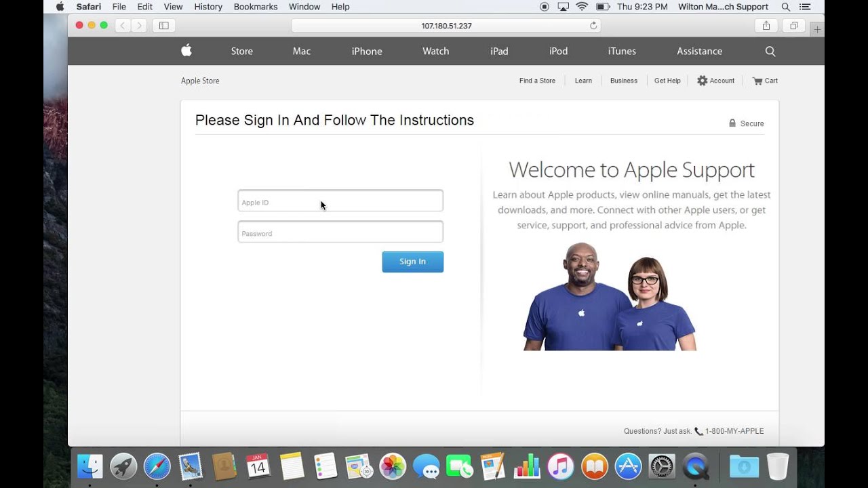The height and width of the screenshot is (488, 868).
Task: Open the Cart link
Action: click(x=765, y=81)
